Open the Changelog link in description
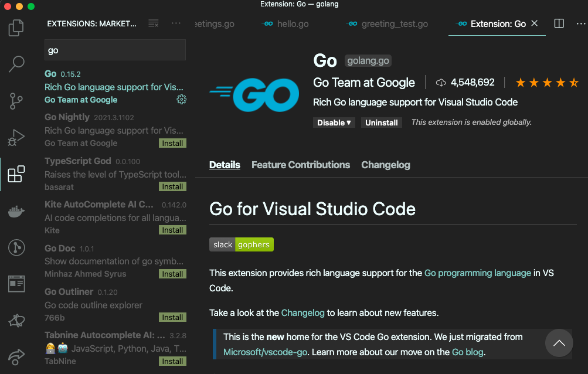 tap(303, 313)
